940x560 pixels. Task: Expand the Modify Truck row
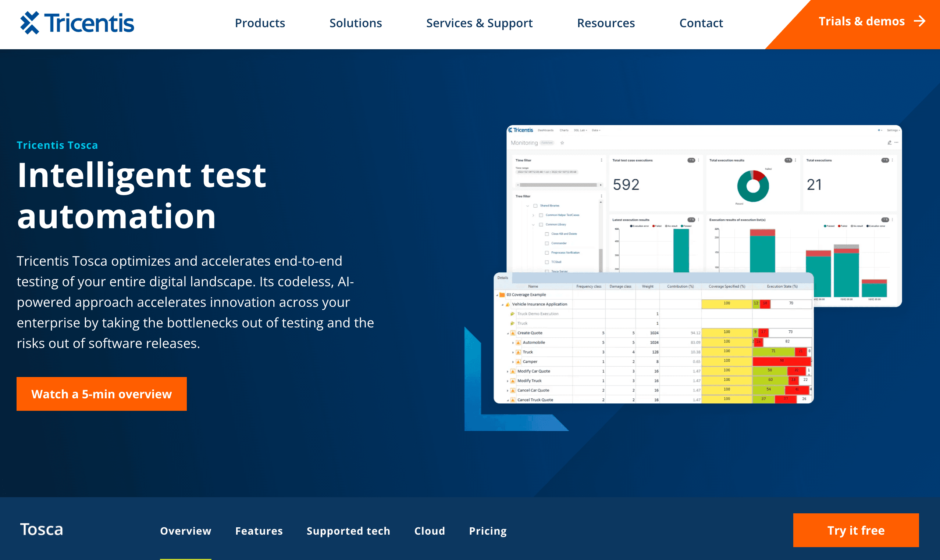coord(508,381)
